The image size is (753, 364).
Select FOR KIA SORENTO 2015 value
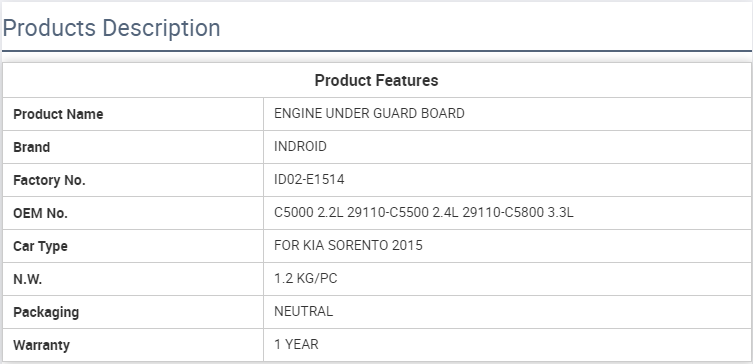[x=348, y=245]
